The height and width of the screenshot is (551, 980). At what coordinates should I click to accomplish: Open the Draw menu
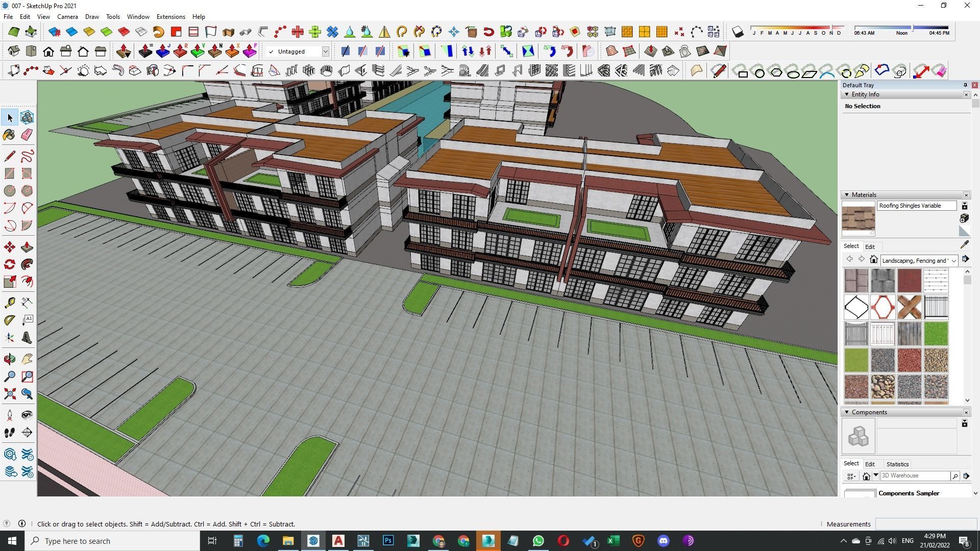(x=92, y=17)
